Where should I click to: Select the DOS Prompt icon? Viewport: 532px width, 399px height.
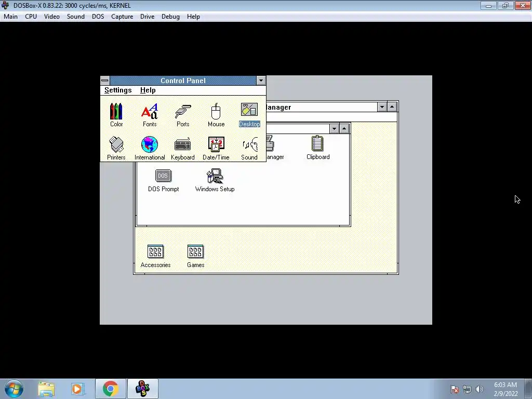coord(163,180)
